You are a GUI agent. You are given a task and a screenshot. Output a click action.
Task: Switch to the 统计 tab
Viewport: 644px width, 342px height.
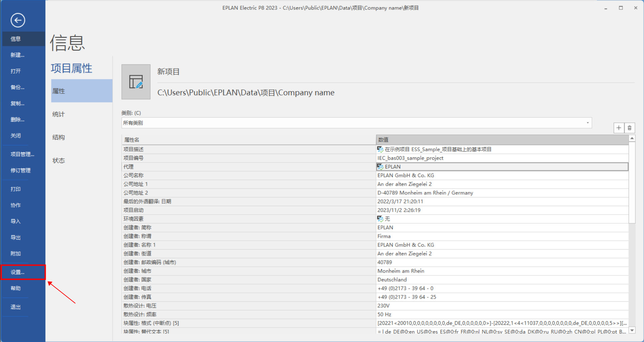tap(59, 114)
